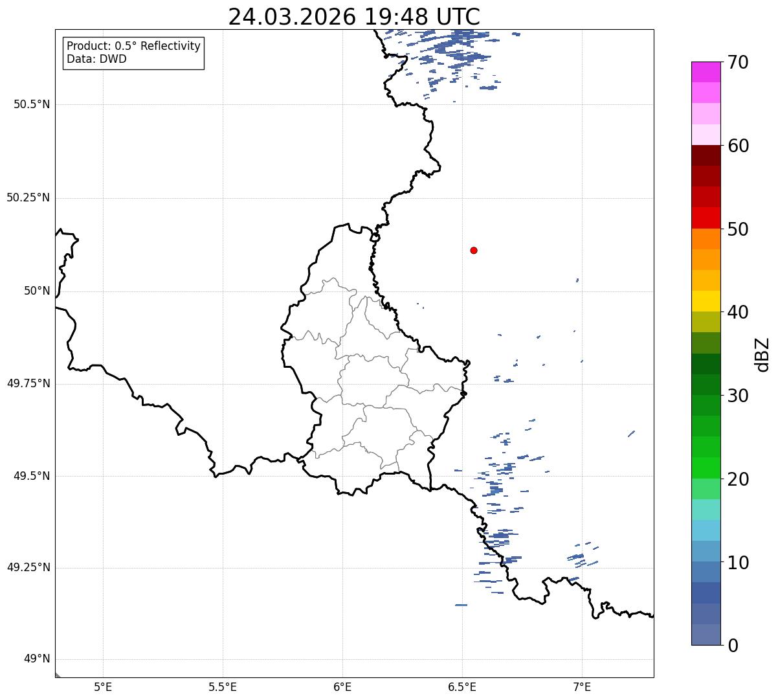Click the magenta top swatch of the colorbar
This screenshot has height=700, width=778.
tap(706, 72)
